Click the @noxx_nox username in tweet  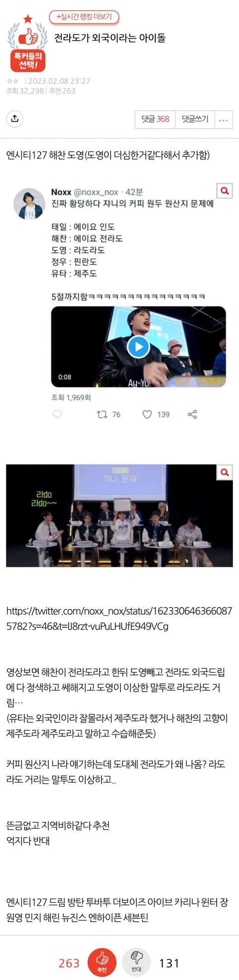click(x=96, y=192)
